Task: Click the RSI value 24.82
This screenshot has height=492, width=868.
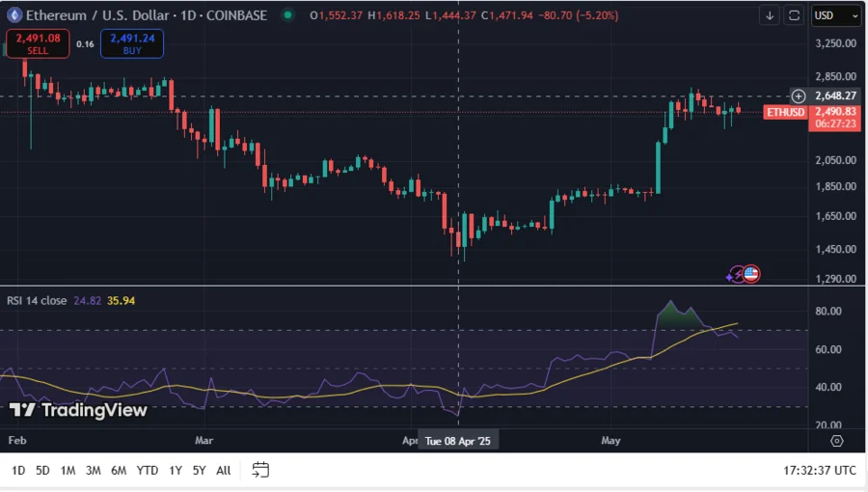Action: click(x=88, y=301)
